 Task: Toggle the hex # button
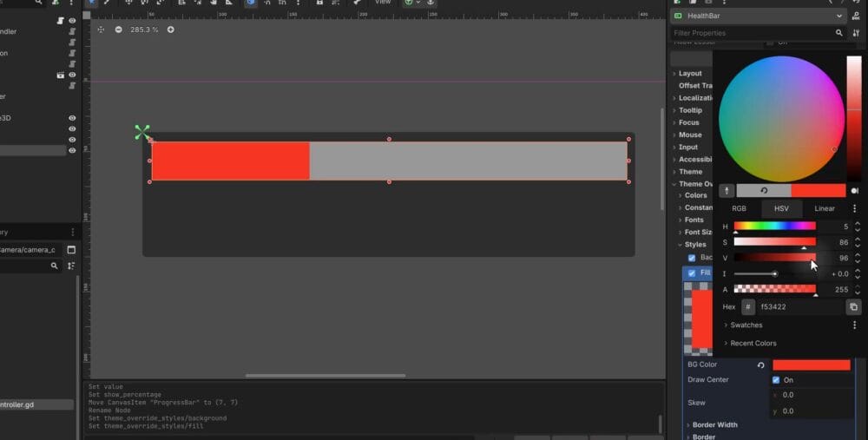(748, 306)
